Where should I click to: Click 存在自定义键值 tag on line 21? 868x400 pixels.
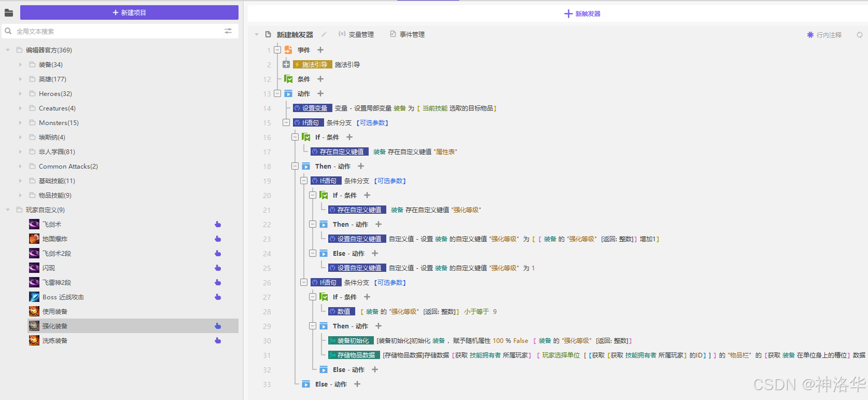coord(357,210)
